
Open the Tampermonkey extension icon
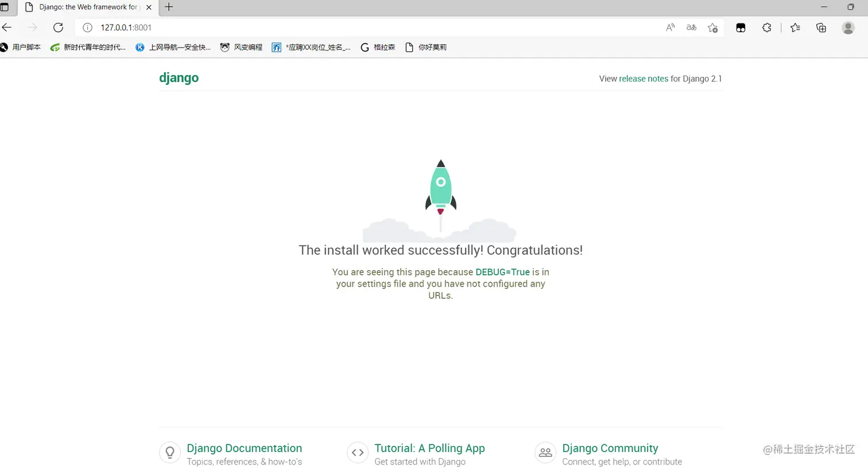coord(741,28)
